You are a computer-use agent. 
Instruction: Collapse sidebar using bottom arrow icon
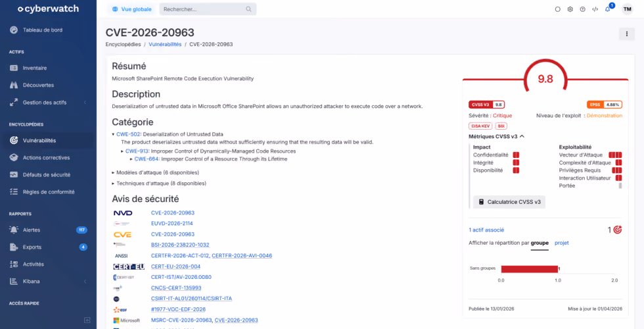[87, 320]
